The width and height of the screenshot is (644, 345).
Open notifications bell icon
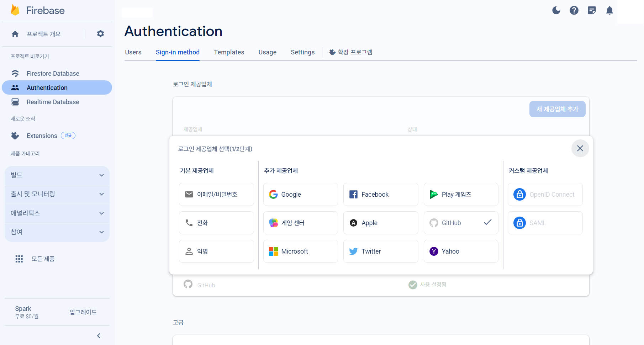coord(609,10)
